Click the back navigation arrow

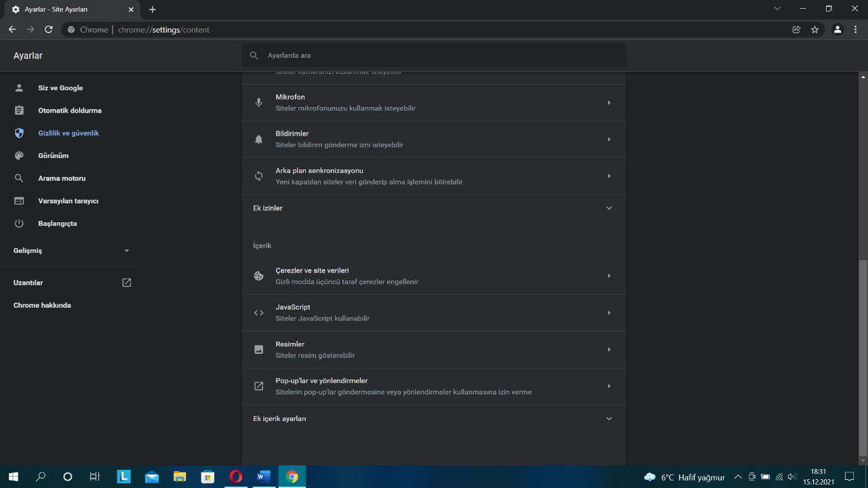12,30
